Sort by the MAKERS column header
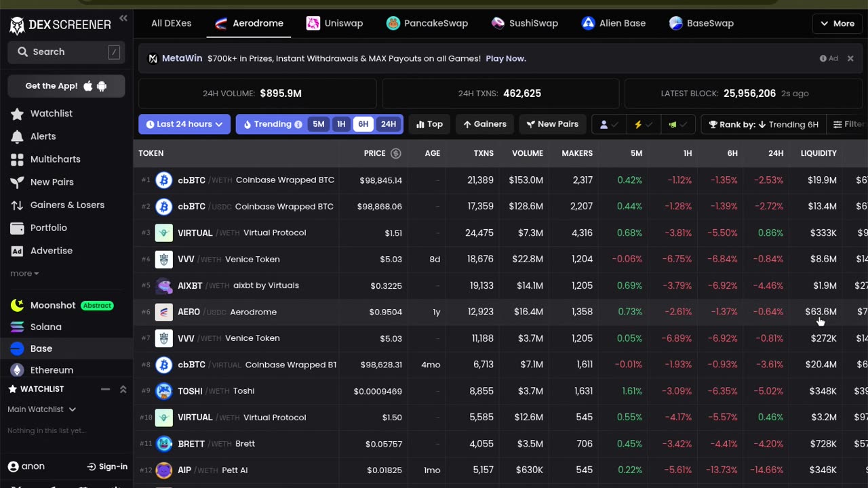This screenshot has height=488, width=868. pyautogui.click(x=577, y=153)
